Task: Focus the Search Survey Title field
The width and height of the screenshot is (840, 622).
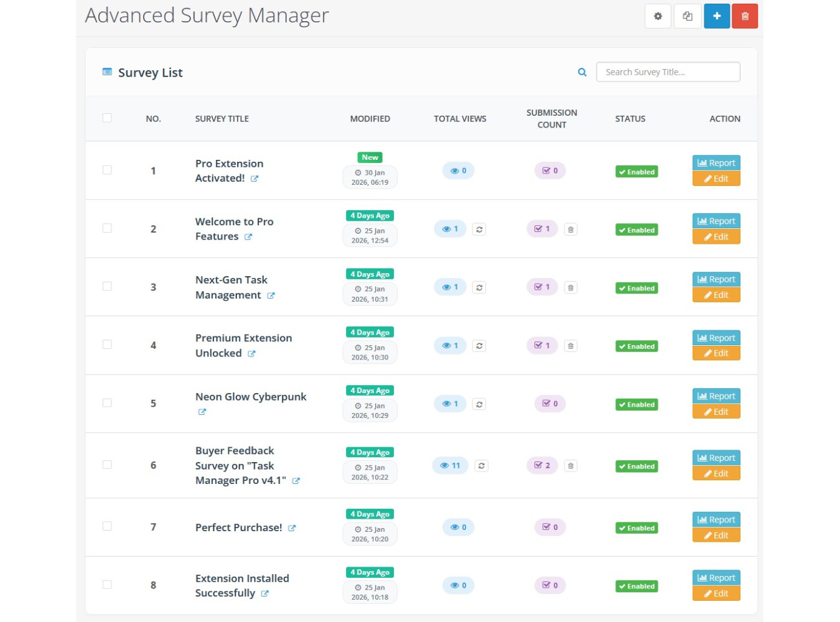Action: click(668, 72)
